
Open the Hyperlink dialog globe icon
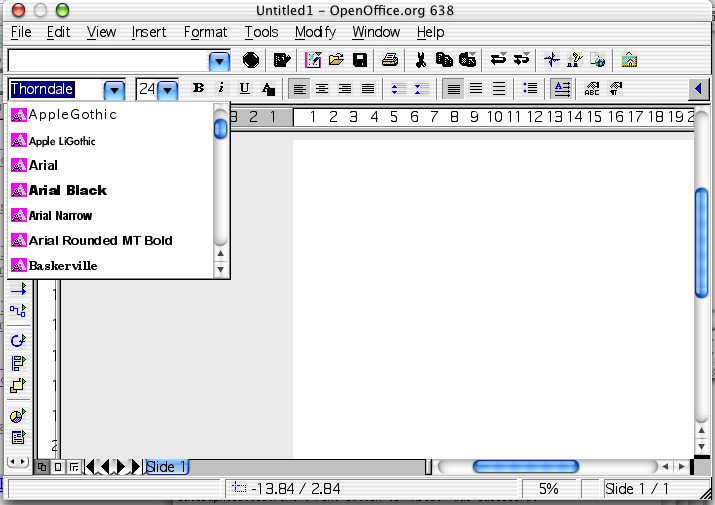point(598,60)
